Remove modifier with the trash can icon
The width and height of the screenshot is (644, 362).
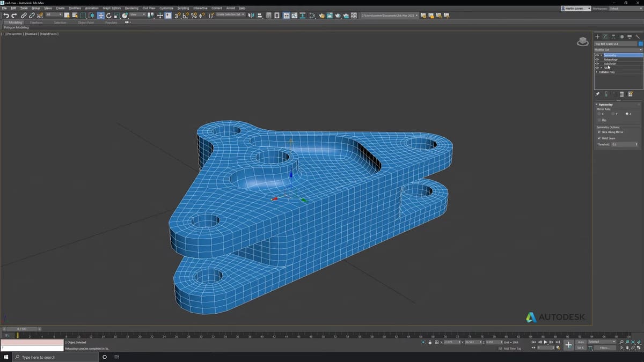622,94
